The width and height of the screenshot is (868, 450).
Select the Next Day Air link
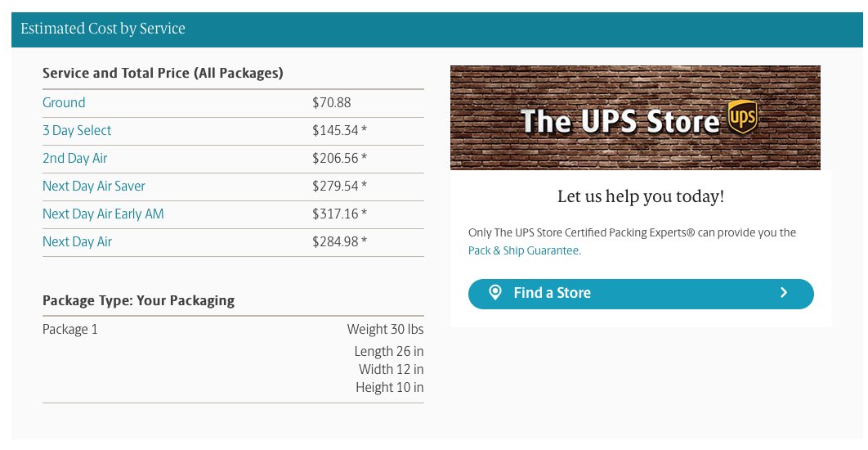pos(77,241)
